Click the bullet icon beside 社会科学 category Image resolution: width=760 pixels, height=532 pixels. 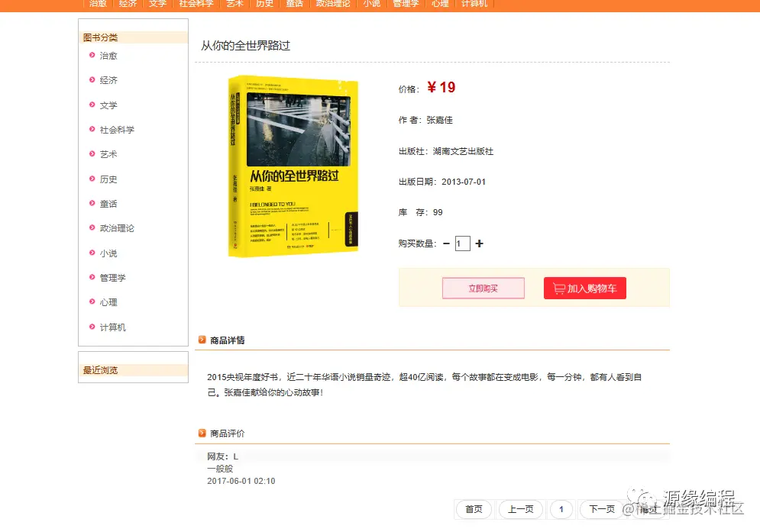(x=92, y=129)
